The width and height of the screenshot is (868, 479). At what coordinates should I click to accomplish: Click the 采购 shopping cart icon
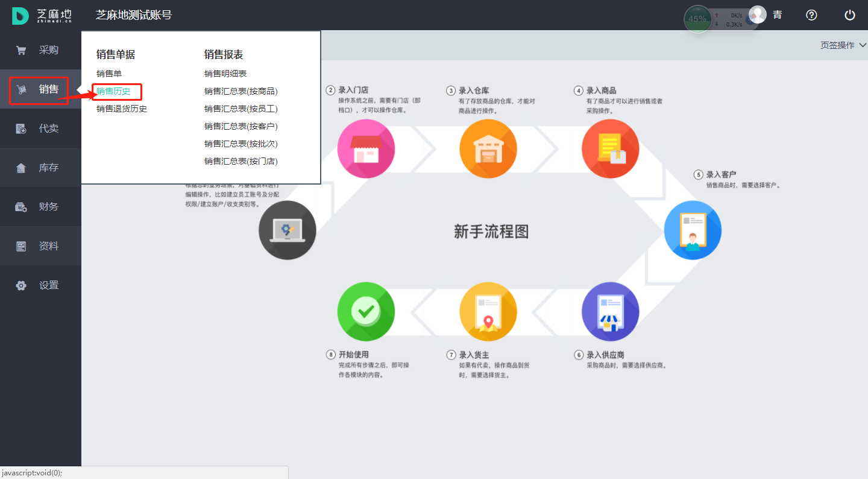[21, 51]
